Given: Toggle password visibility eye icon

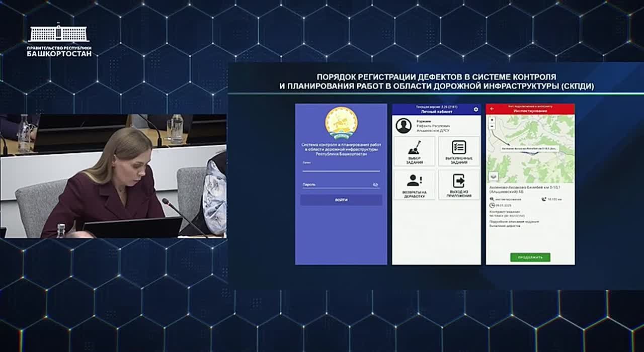Looking at the screenshot, I should pyautogui.click(x=375, y=185).
